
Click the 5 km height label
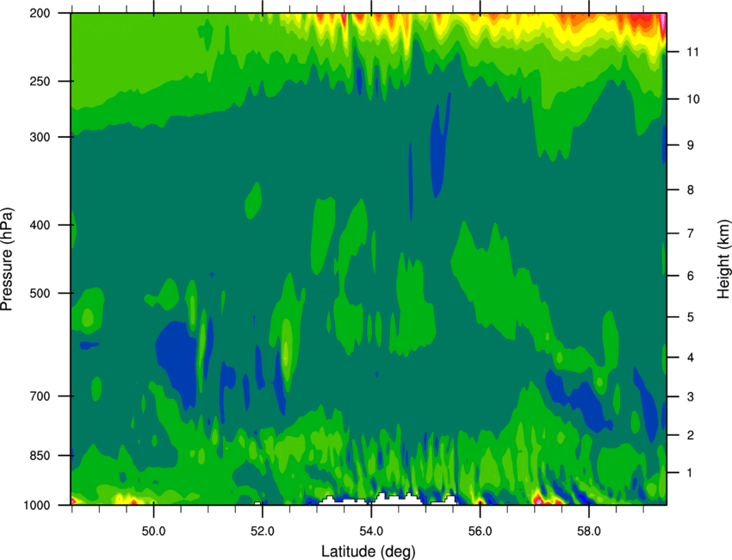point(691,317)
